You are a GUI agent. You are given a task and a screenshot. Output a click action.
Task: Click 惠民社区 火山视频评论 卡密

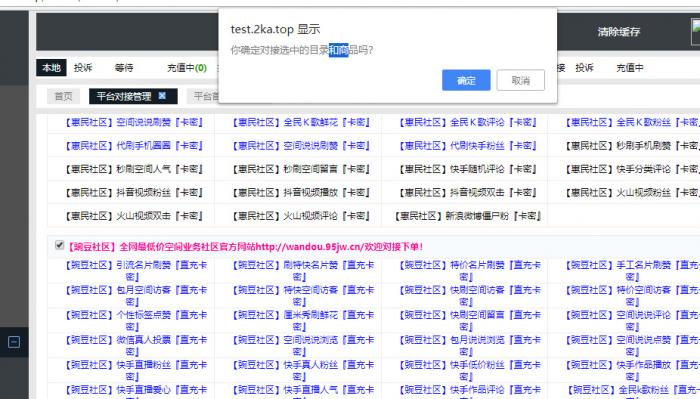click(301, 216)
